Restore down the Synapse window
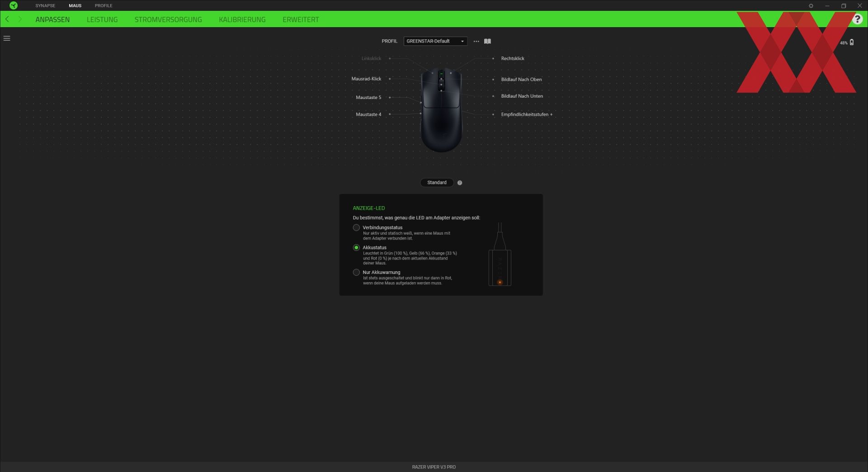 pos(844,6)
